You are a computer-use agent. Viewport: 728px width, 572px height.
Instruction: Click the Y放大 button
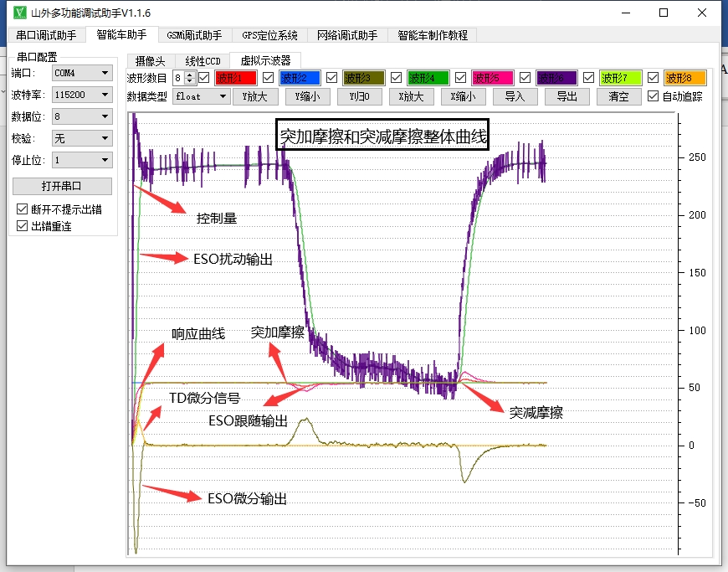point(255,96)
